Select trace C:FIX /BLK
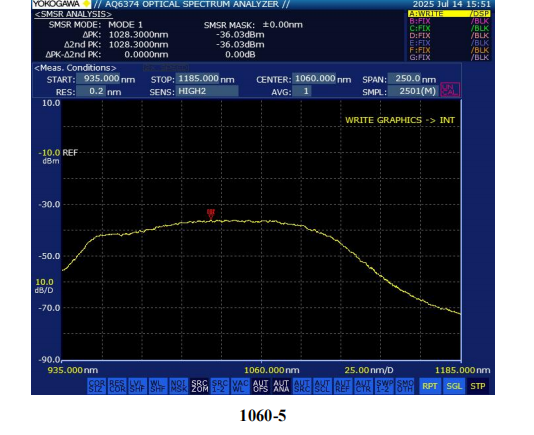The height and width of the screenshot is (435, 534). [449, 28]
